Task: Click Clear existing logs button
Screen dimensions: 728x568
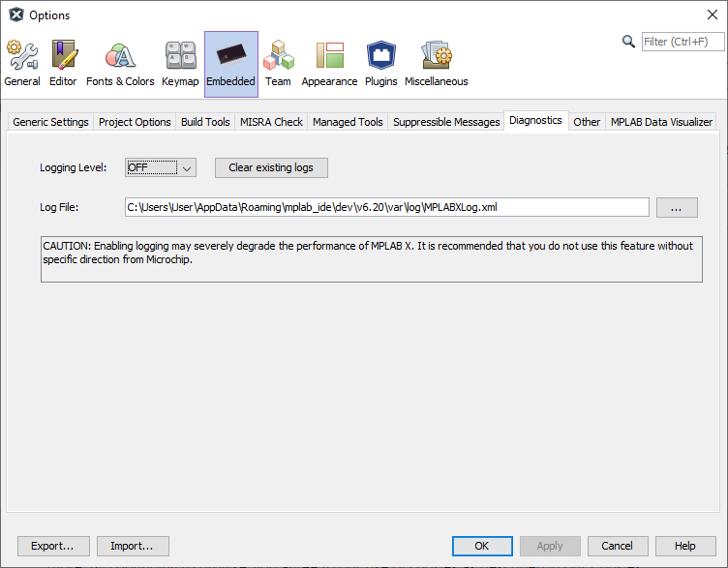Action: [x=271, y=167]
